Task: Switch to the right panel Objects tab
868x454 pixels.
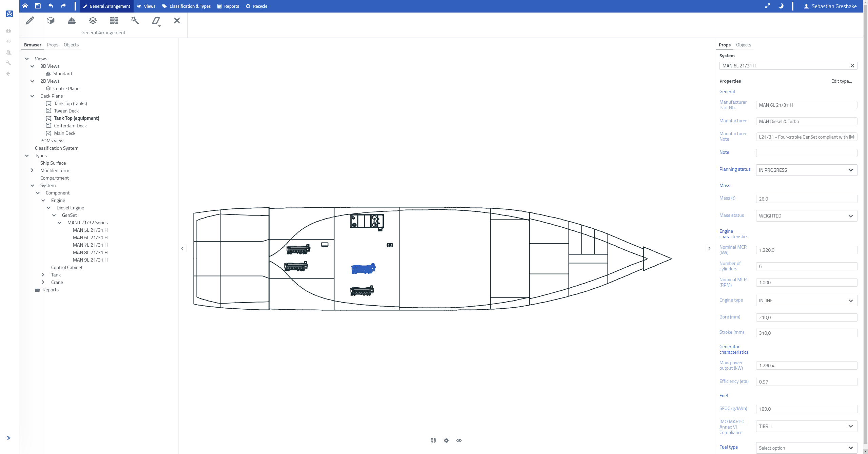Action: 743,45
